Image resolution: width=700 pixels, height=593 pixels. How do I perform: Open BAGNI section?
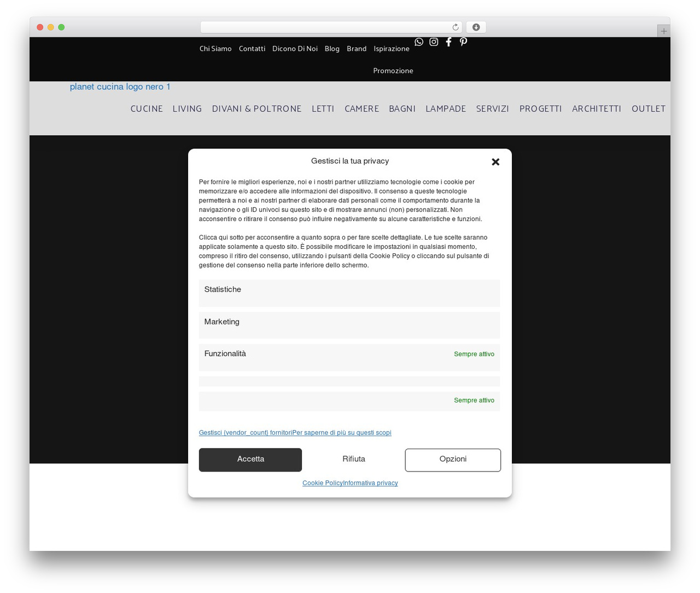coord(402,109)
